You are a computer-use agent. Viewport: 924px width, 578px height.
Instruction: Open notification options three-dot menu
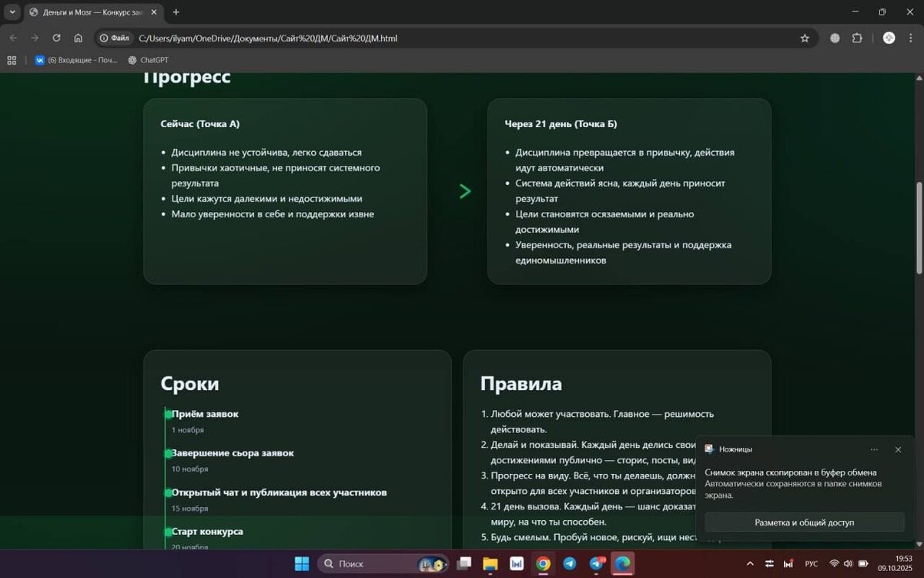[874, 449]
